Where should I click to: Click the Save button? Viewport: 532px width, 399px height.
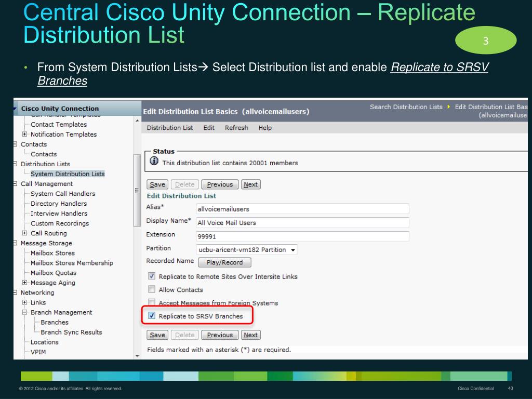pyautogui.click(x=157, y=184)
